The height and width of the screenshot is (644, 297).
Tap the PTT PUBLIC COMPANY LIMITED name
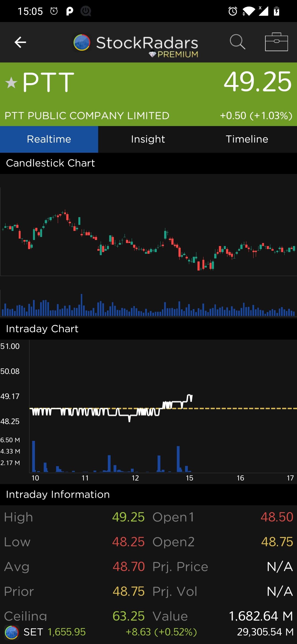pyautogui.click(x=87, y=116)
